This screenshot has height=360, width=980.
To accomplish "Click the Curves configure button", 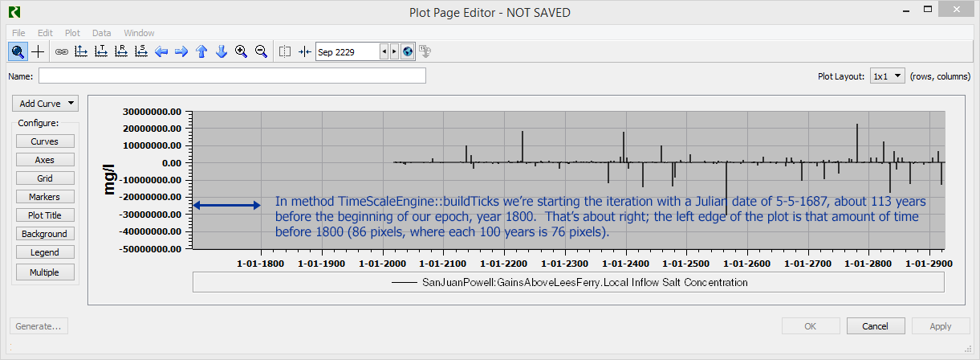I will 45,141.
